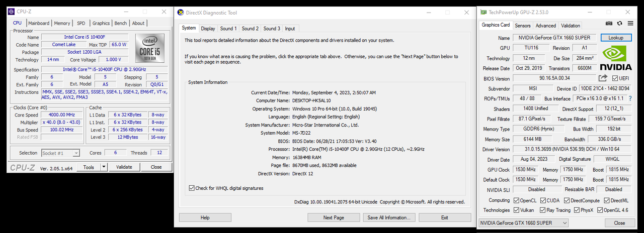Switch to the Validation tab in GPU-Z
The width and height of the screenshot is (644, 233).
pos(571,26)
